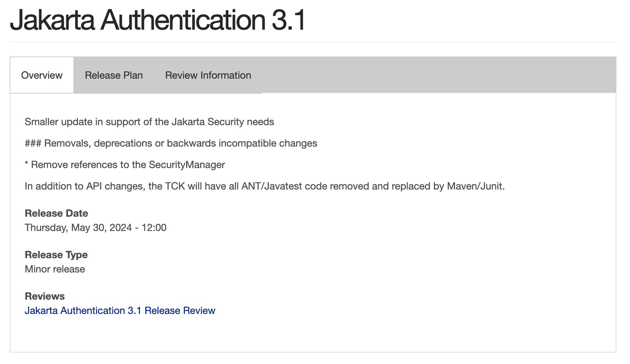The height and width of the screenshot is (364, 630).
Task: Click the Release Type heading
Action: tap(56, 255)
